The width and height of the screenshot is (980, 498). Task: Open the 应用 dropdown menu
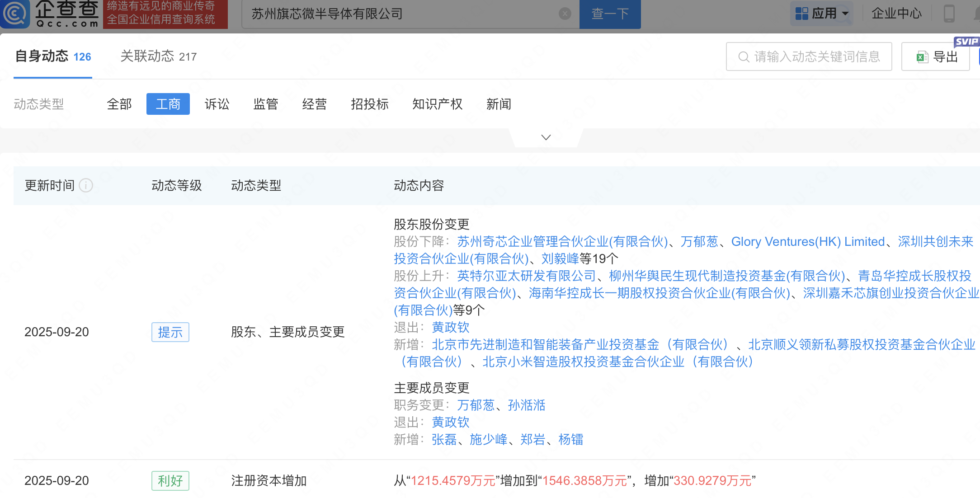point(845,14)
